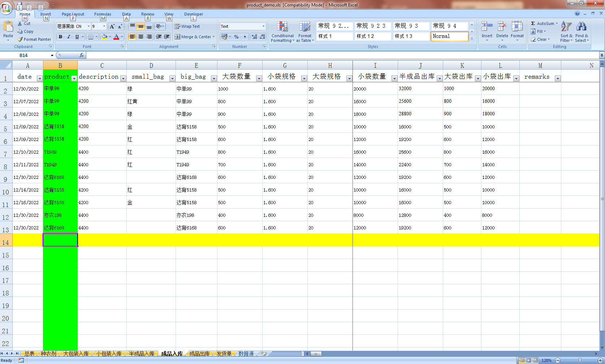Increase font size with Grow Font

[112, 26]
